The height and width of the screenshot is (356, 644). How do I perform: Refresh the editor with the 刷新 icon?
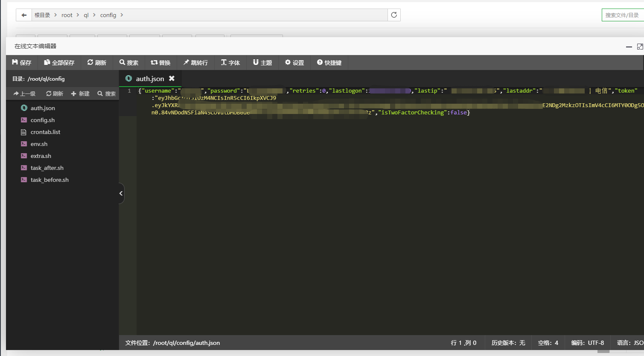(97, 62)
